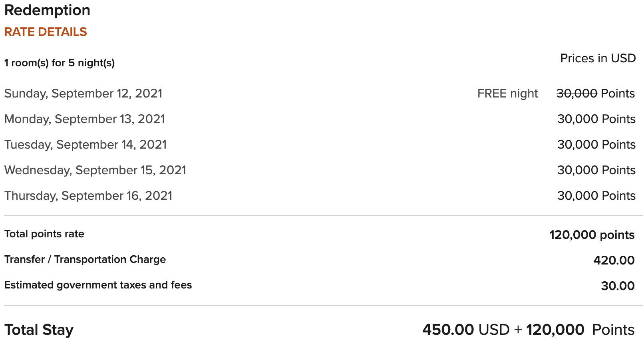Click the 120,000 points total value

(592, 235)
